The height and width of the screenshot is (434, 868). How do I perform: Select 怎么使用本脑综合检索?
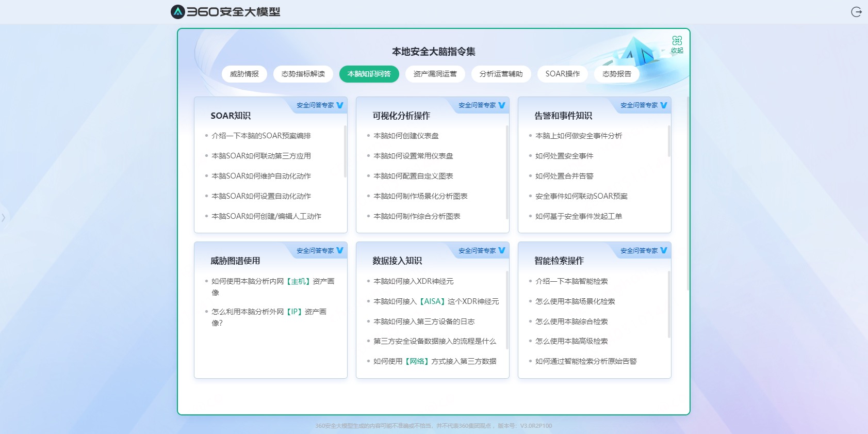tap(571, 322)
